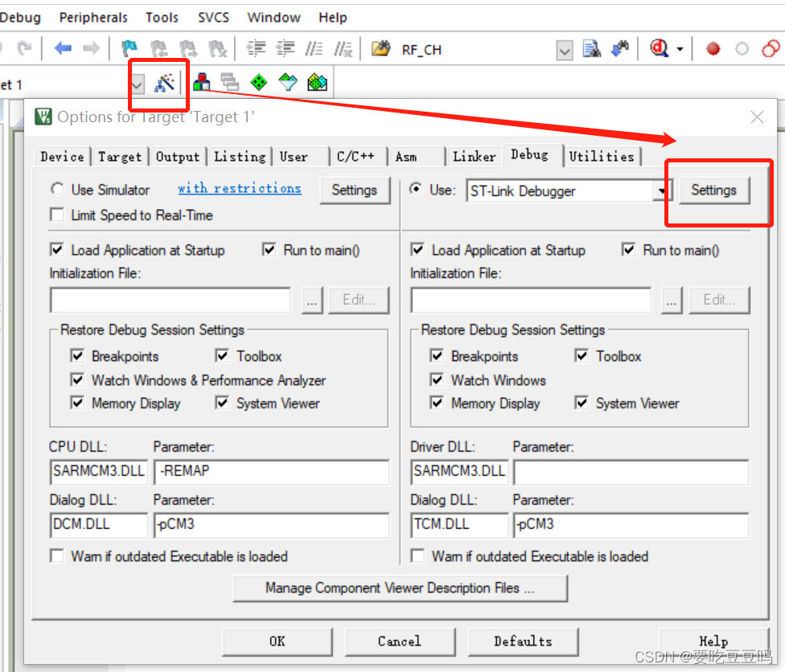Click the Select Software Packs icon
Image resolution: width=785 pixels, height=672 pixels.
288,82
